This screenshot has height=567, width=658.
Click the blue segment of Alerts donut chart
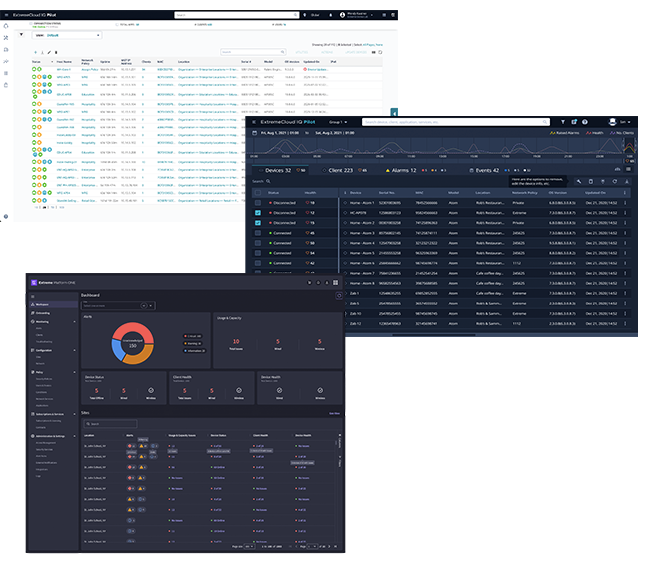tap(118, 352)
